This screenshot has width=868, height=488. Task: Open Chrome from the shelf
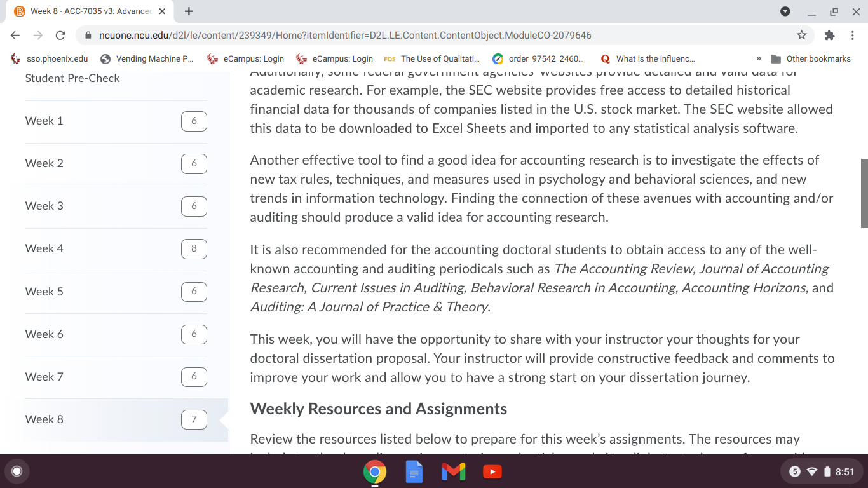point(375,471)
